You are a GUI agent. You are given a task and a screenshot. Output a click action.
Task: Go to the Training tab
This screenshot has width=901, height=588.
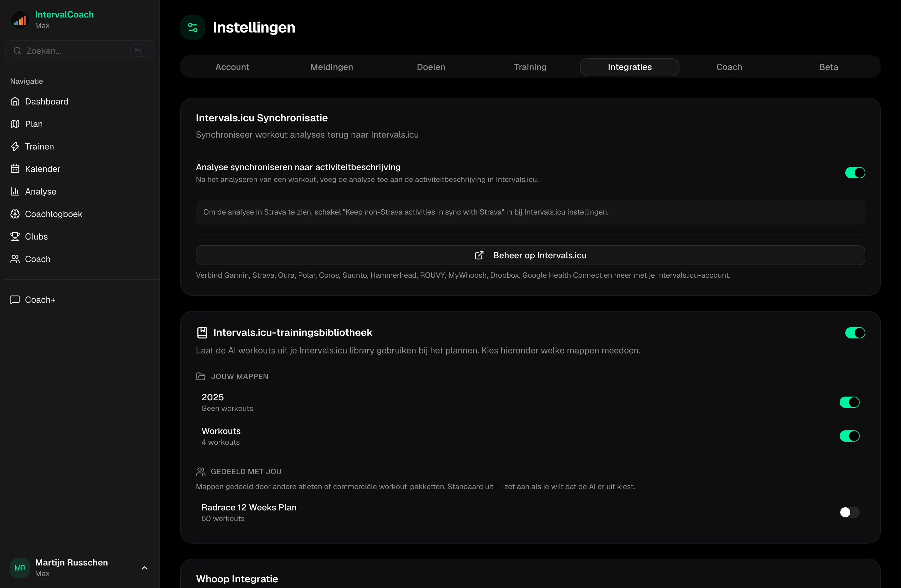(530, 67)
